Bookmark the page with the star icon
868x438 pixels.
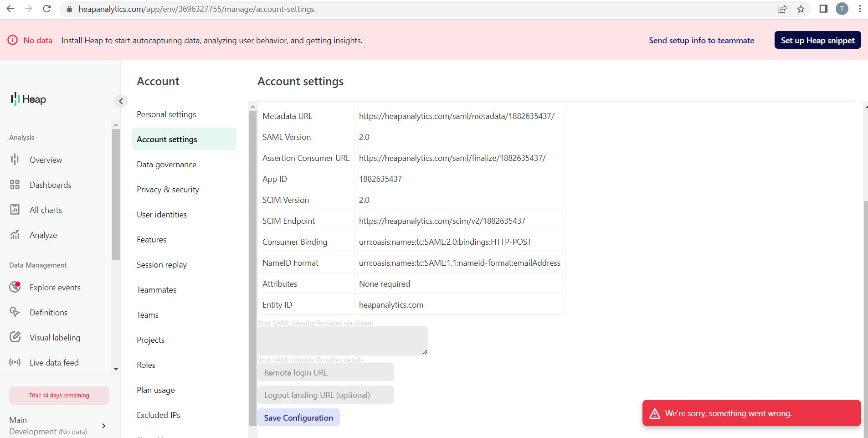point(801,9)
